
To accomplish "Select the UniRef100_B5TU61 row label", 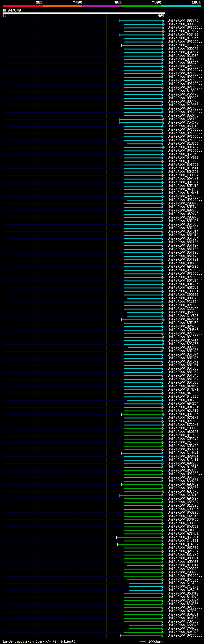I will (183, 365).
